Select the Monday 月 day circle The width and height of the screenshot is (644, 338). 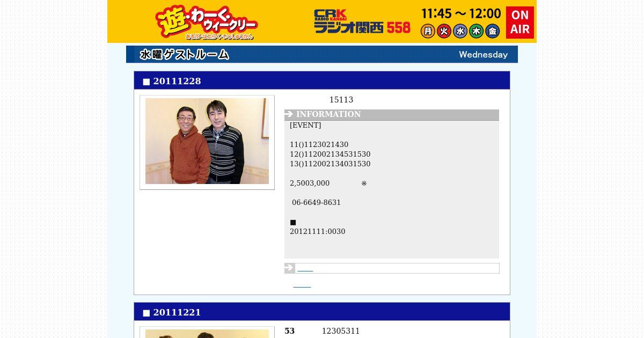pos(428,31)
